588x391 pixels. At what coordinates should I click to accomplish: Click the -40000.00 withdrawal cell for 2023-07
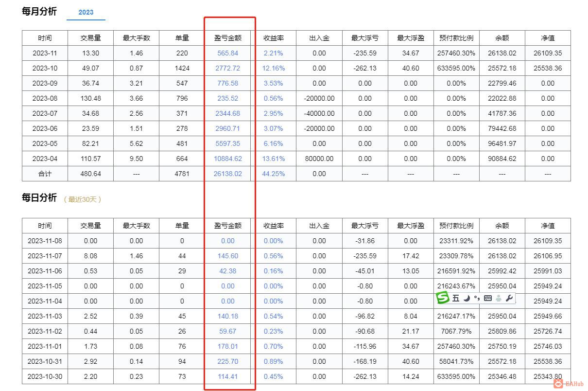[x=319, y=113]
